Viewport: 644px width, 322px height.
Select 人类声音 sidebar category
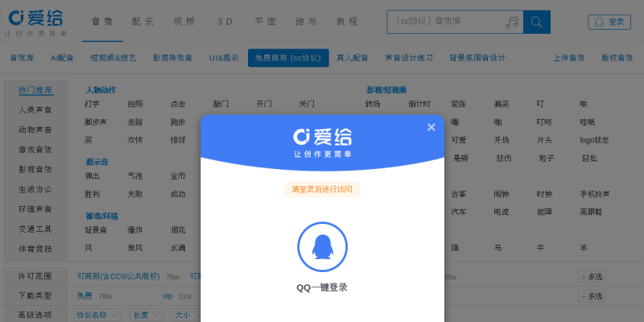[35, 110]
